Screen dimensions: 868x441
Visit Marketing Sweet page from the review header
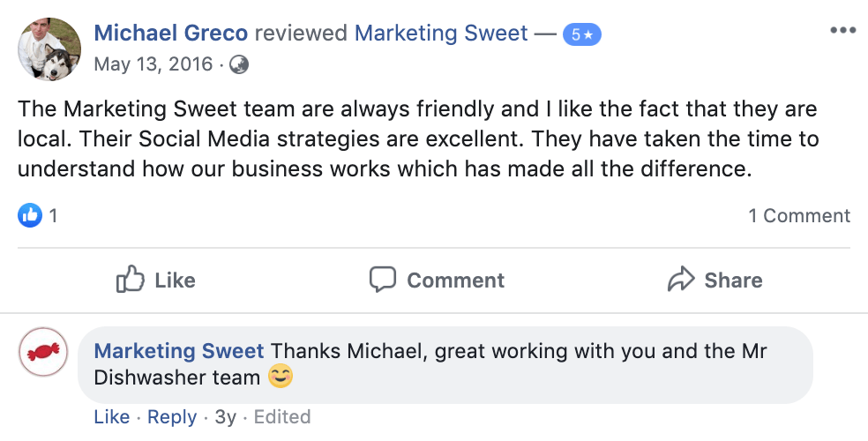pos(441,34)
